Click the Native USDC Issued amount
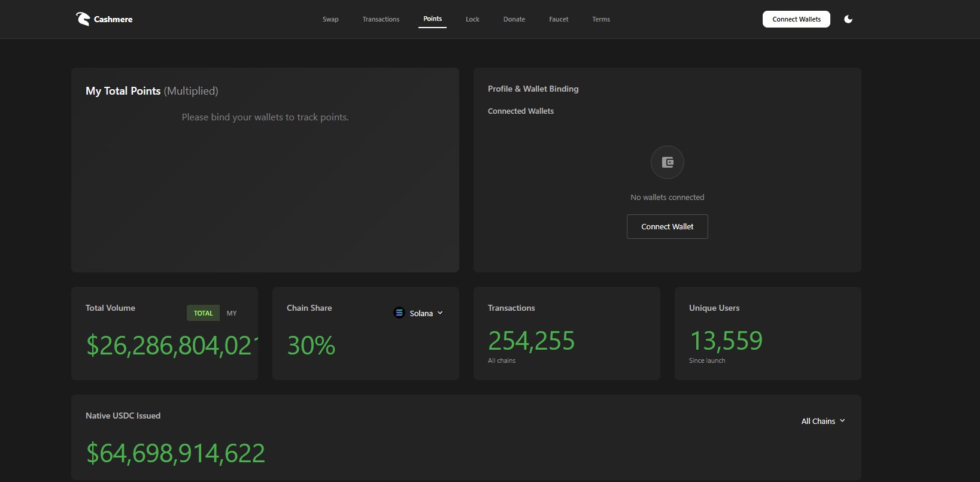Viewport: 980px width, 482px height. (x=175, y=453)
